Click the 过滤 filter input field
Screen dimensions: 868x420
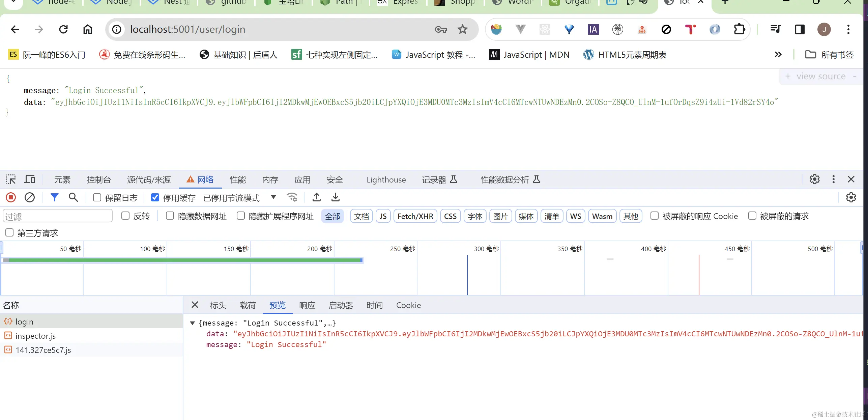tap(57, 216)
